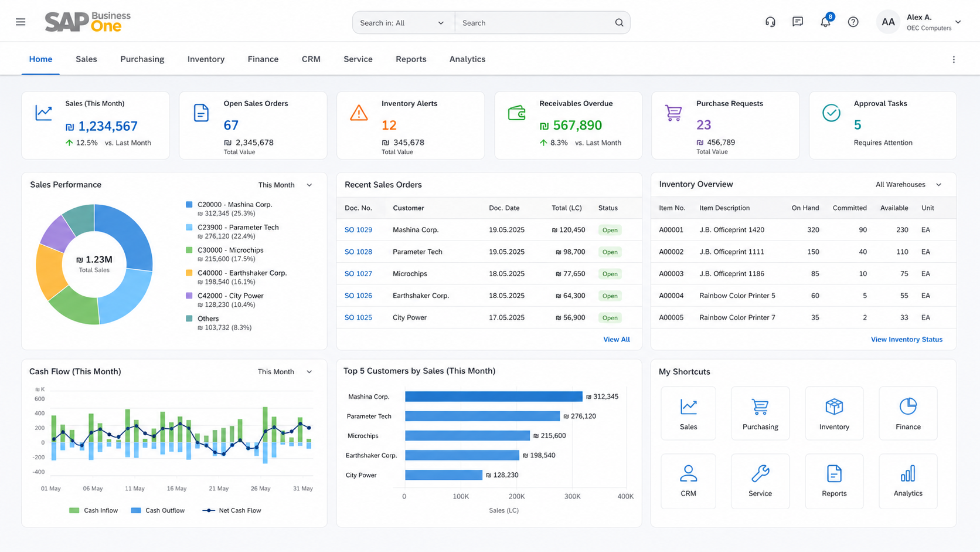The height and width of the screenshot is (552, 980).
Task: Open sales order SO 1026
Action: [x=358, y=296]
